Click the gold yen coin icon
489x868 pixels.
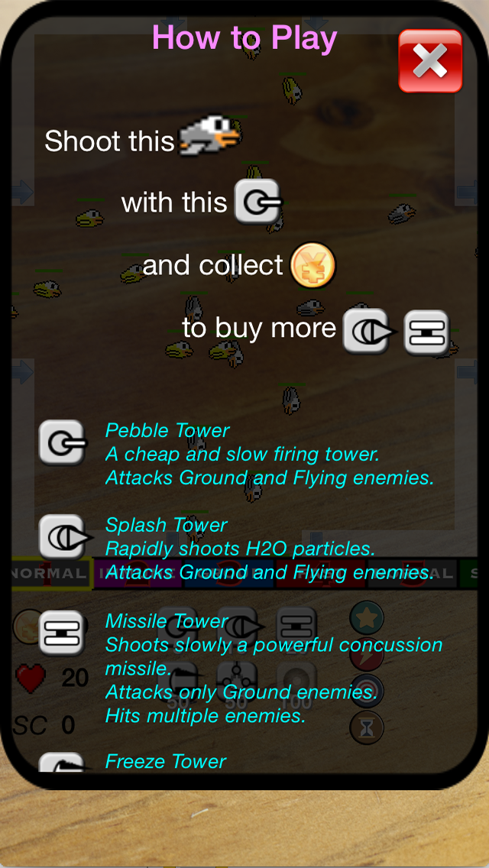pyautogui.click(x=313, y=264)
